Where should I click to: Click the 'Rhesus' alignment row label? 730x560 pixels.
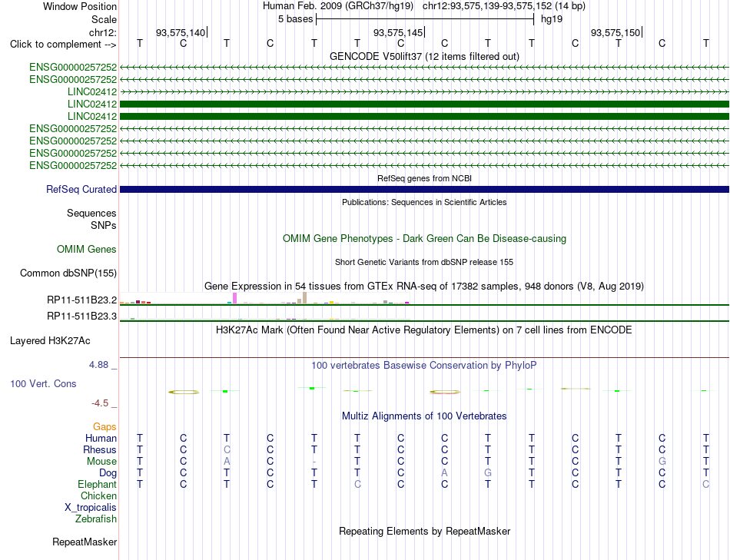[x=100, y=449]
